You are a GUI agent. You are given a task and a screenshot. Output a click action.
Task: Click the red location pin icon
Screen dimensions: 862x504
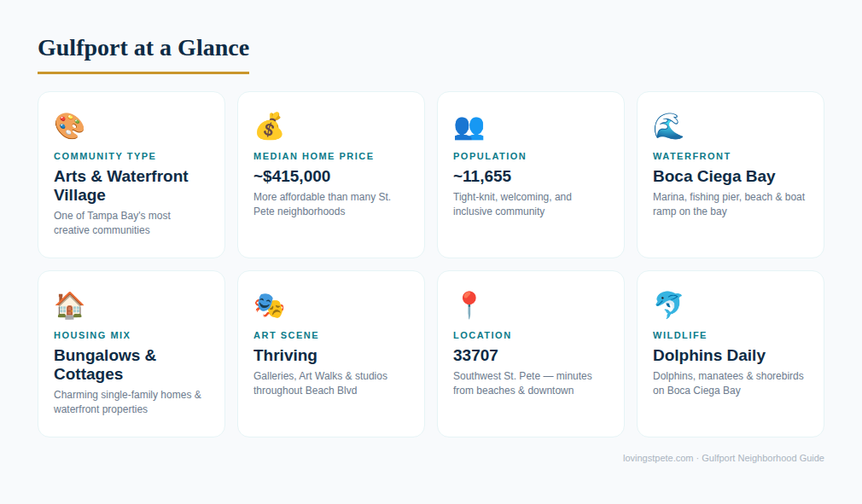click(469, 304)
